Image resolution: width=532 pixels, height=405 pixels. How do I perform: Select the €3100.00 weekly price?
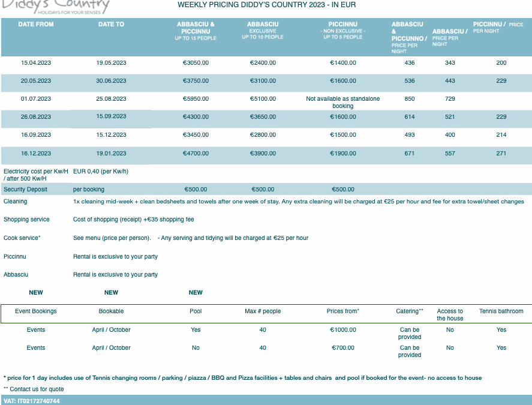click(263, 81)
